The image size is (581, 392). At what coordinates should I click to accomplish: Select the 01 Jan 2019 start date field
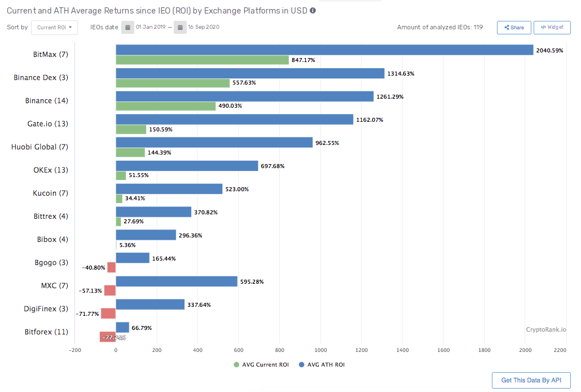click(x=151, y=27)
